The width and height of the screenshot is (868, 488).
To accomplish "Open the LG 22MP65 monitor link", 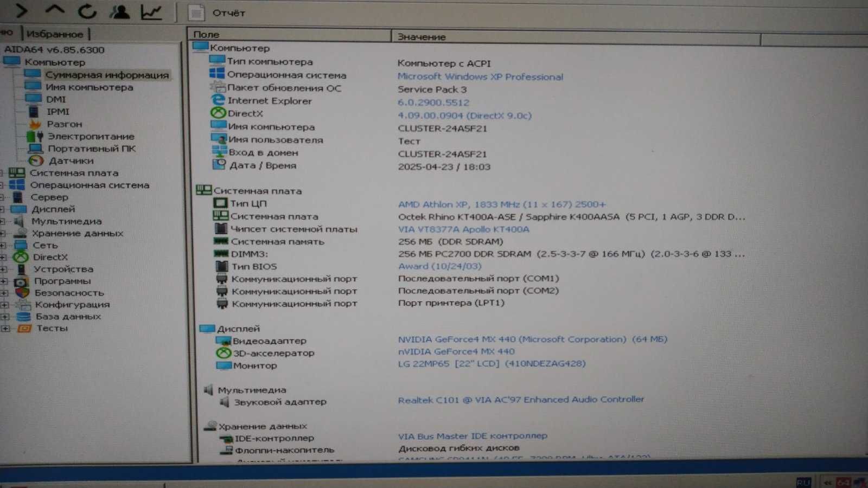I will tap(492, 364).
